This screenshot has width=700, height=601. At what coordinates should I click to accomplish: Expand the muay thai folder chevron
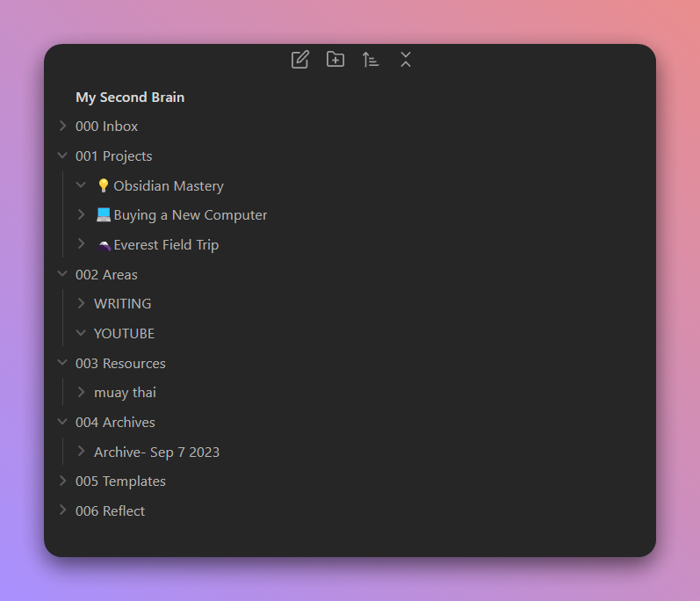[82, 392]
